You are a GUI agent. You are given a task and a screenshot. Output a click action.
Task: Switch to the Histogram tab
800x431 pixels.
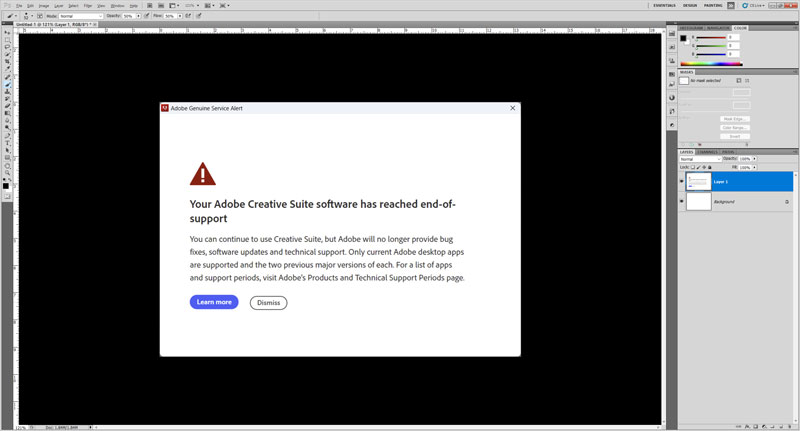click(x=691, y=28)
